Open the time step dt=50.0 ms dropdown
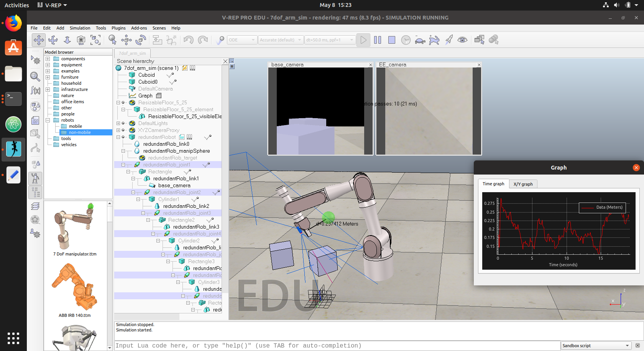 [x=330, y=40]
